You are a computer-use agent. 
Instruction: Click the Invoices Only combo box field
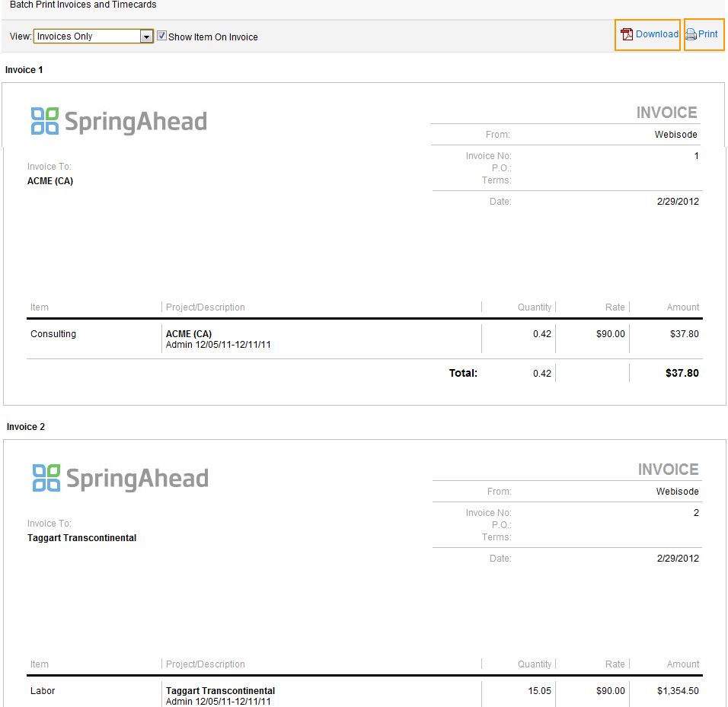pos(93,37)
